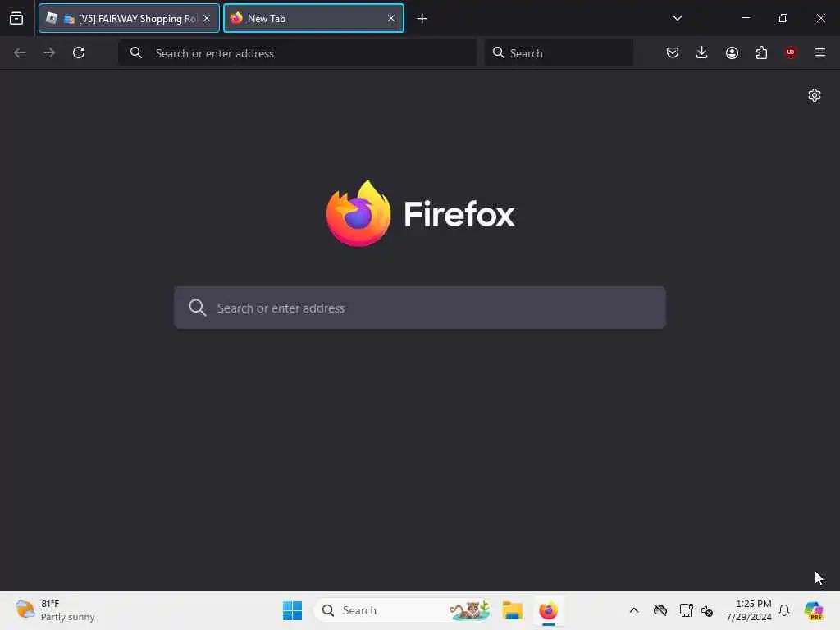This screenshot has height=630, width=840.
Task: Click the Windows taskbar Search box
Action: (403, 610)
